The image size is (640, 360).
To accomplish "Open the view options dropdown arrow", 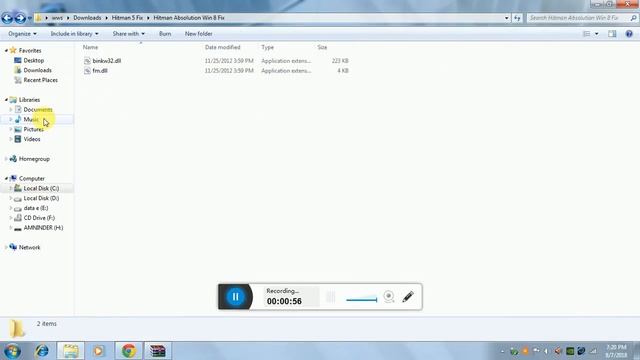I will [597, 34].
